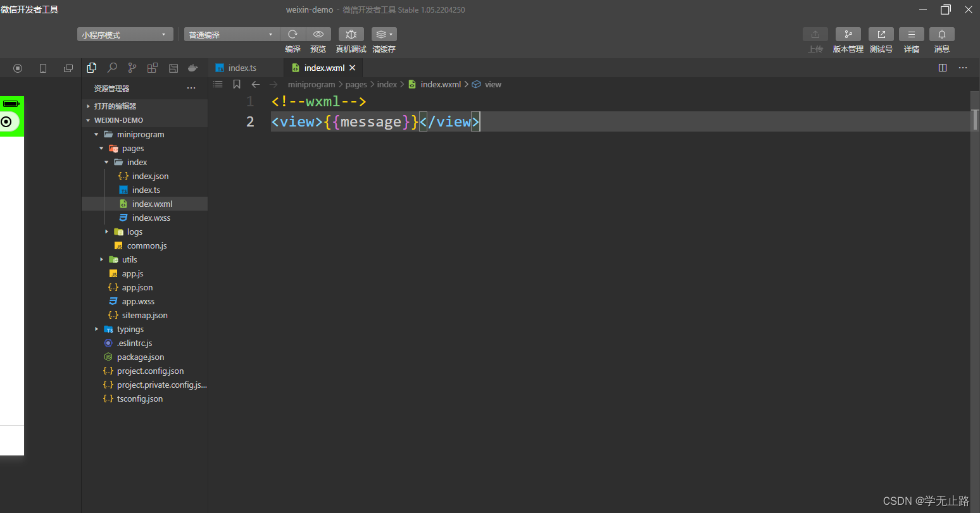
Task: Click the 预览 preview eye icon
Action: [318, 34]
